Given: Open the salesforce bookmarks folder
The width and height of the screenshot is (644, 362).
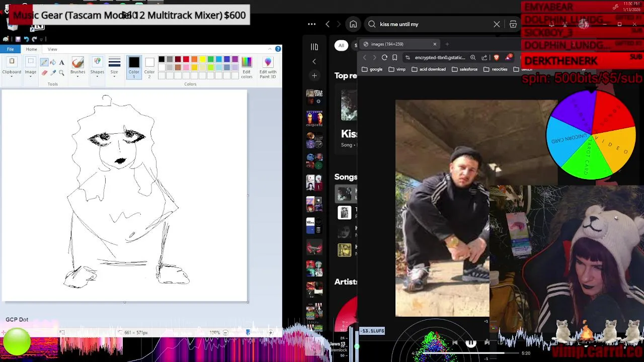Looking at the screenshot, I should [x=464, y=69].
